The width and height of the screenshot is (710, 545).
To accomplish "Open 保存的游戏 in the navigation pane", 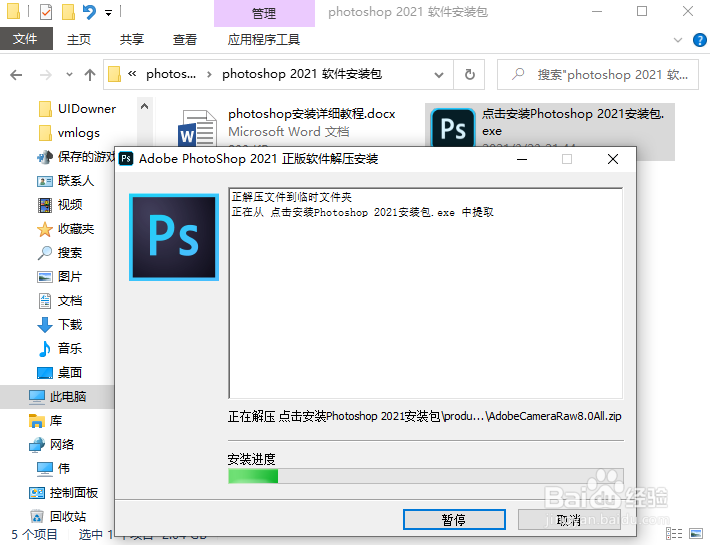I will point(75,157).
